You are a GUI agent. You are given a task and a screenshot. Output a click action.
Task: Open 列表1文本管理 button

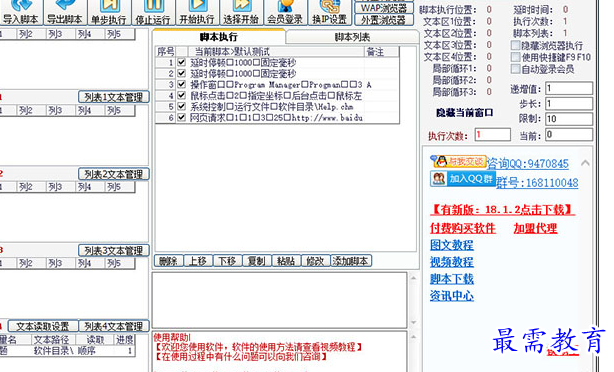pos(114,97)
